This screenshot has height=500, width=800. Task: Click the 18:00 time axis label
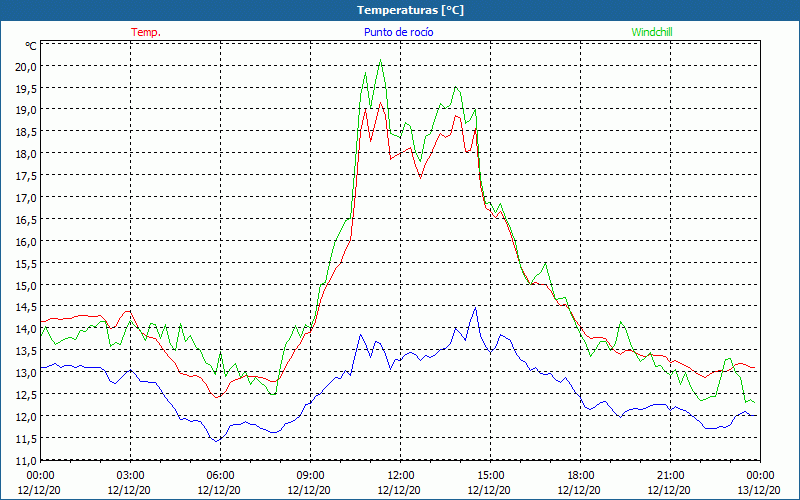581,476
